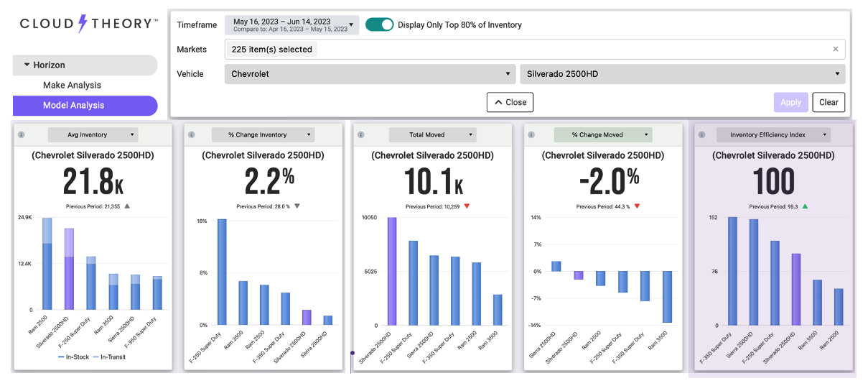Click info icon on Inventory Efficiency Index card

[x=702, y=134]
